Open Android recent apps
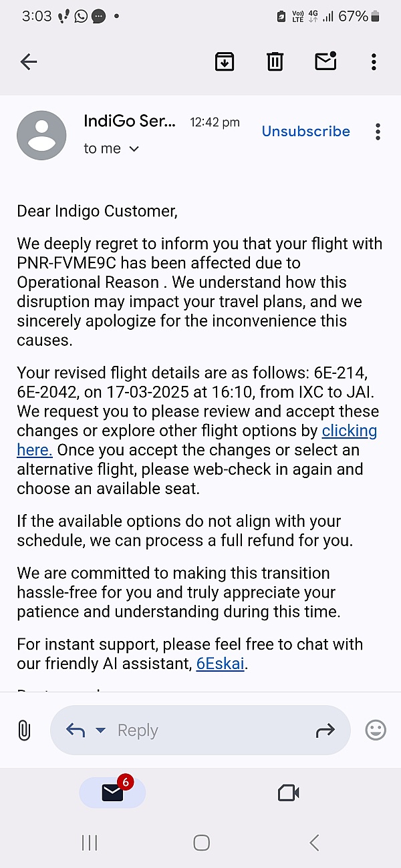Viewport: 401px width, 868px height. (90, 843)
